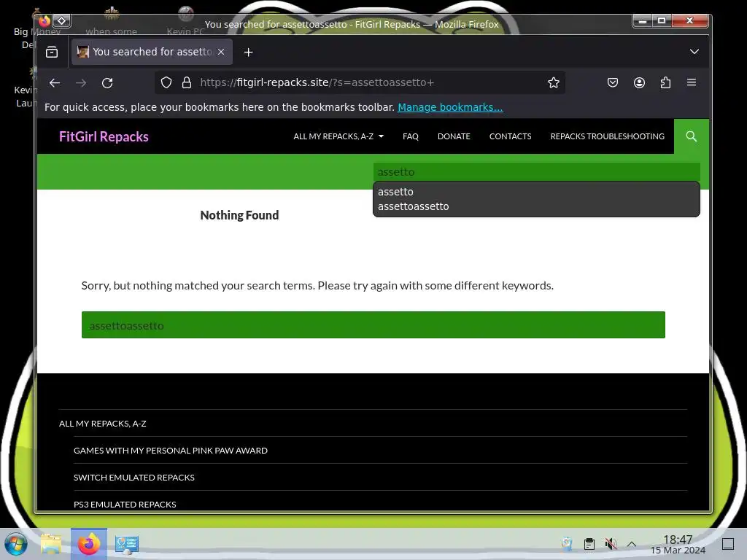The image size is (747, 560).
Task: Open PS3 EMULATED REPACKS link
Action: click(x=125, y=505)
